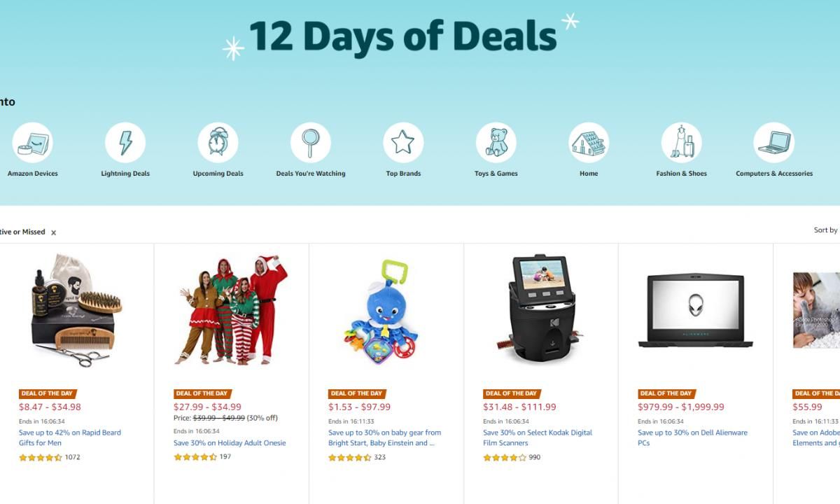The image size is (840, 504).
Task: Click the Deals You're Watching magnifier icon
Action: click(311, 143)
